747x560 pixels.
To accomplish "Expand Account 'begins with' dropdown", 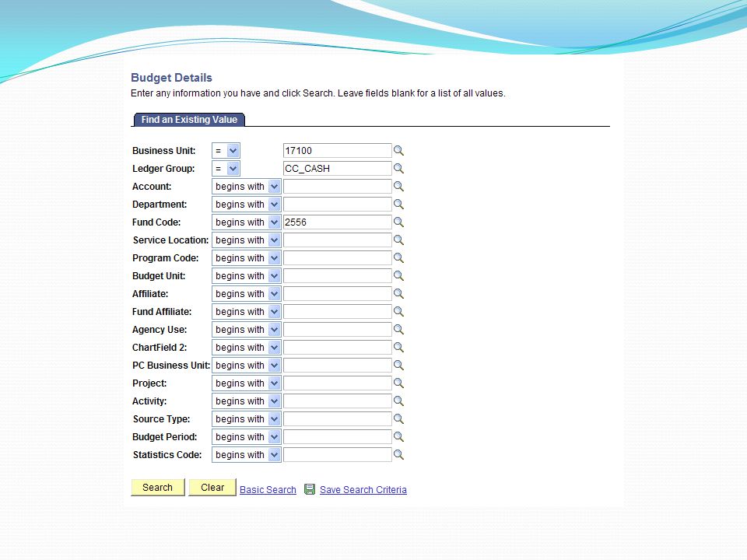I will (247, 186).
